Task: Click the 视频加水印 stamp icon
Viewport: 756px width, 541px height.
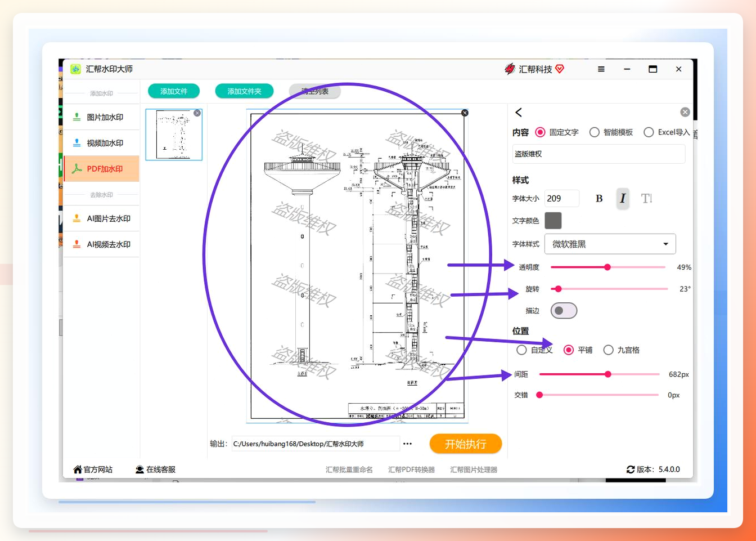Action: click(x=76, y=143)
